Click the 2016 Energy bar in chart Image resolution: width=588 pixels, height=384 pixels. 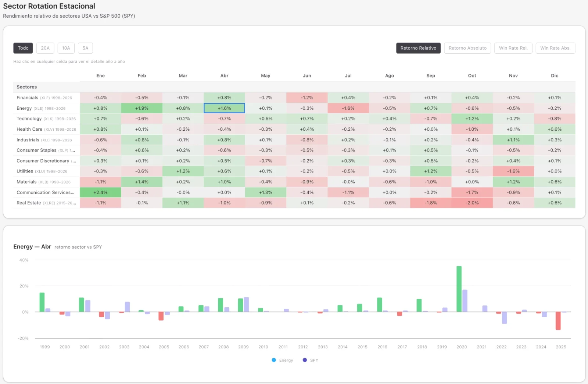(380, 305)
